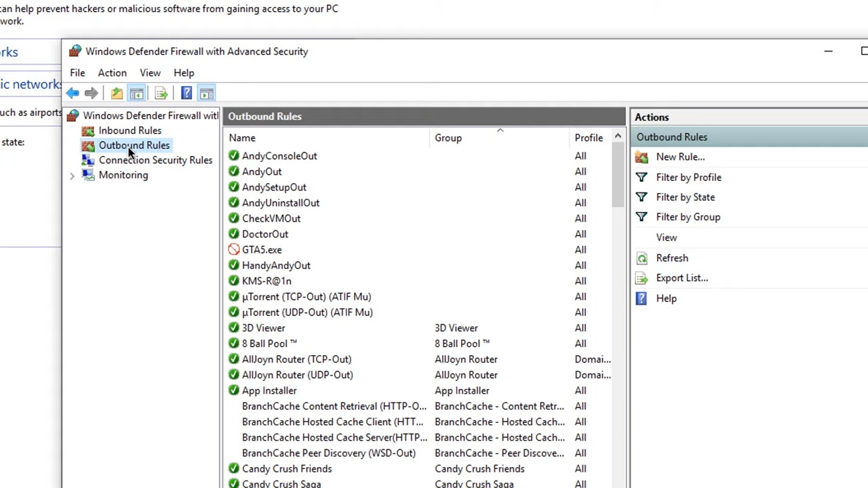The image size is (868, 488).
Task: Open the Help menu
Action: pyautogui.click(x=184, y=73)
